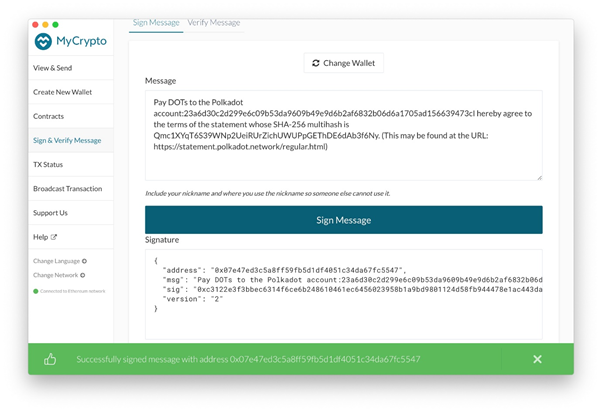Viewport: 602px width, 412px height.
Task: Click the icon next to Change Network
Action: click(84, 275)
